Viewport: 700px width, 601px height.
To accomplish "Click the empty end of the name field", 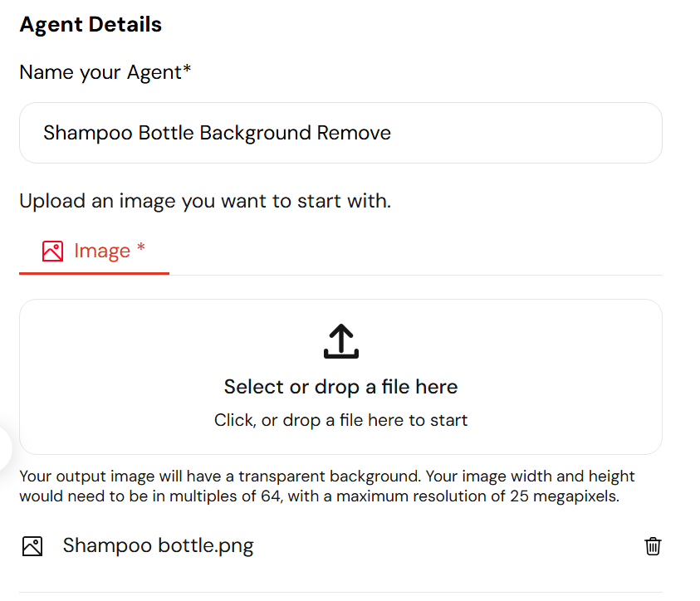I will pyautogui.click(x=526, y=133).
